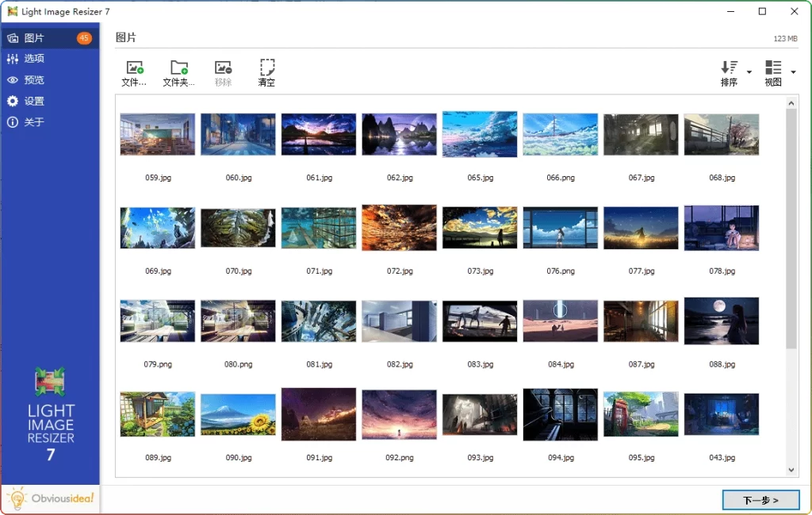Select the 图片 tab showing 45 images

pyautogui.click(x=32, y=37)
